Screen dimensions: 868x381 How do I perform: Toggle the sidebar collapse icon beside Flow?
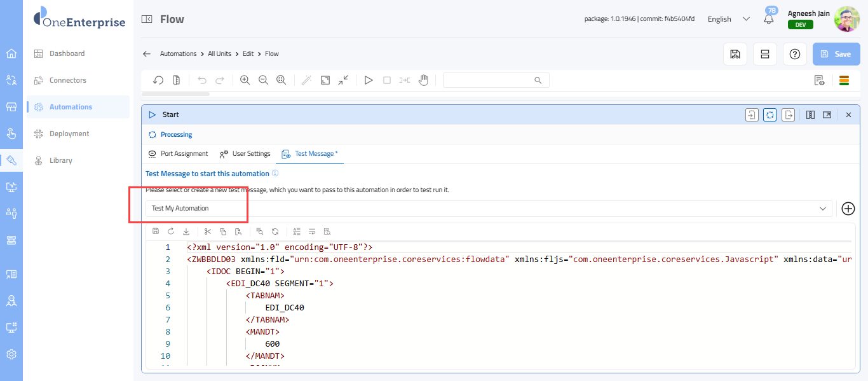pyautogui.click(x=147, y=19)
